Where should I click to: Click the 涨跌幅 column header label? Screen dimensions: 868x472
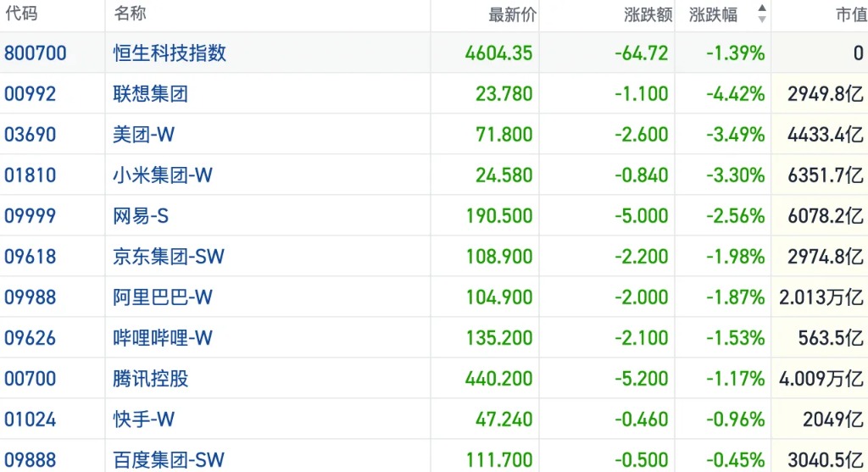(x=714, y=15)
